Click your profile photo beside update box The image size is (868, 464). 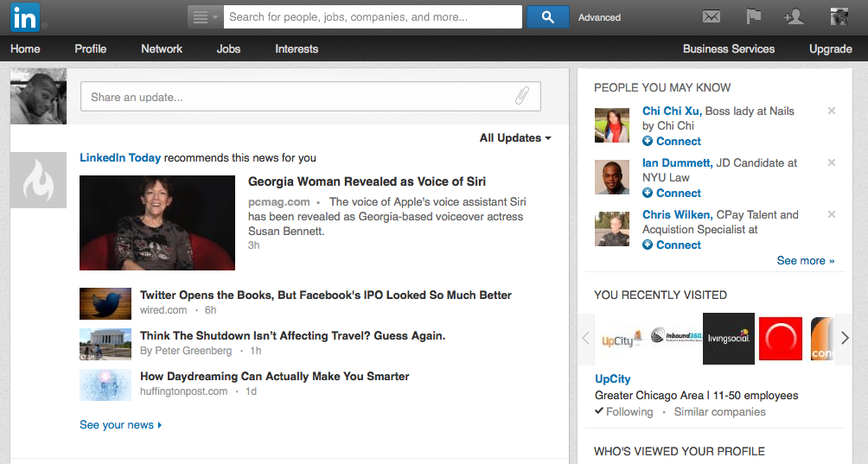point(38,96)
